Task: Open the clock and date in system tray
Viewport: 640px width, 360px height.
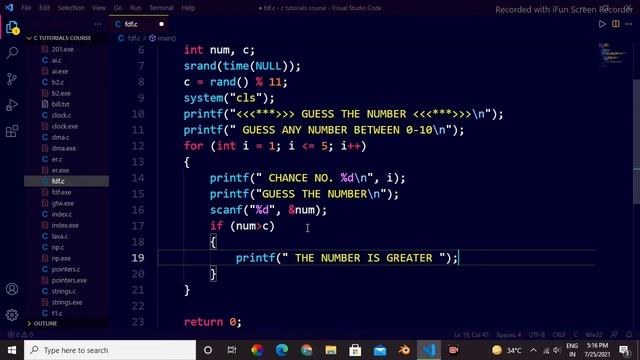Action: [597, 350]
